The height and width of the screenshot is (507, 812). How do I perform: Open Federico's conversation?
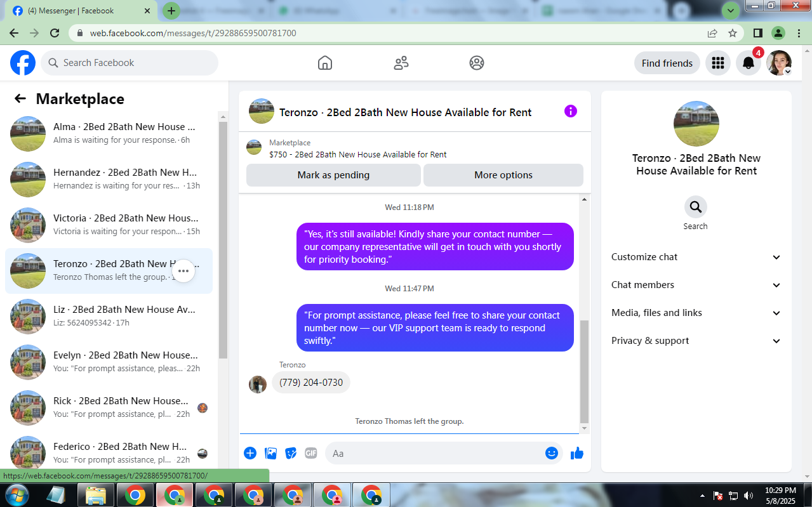109,453
